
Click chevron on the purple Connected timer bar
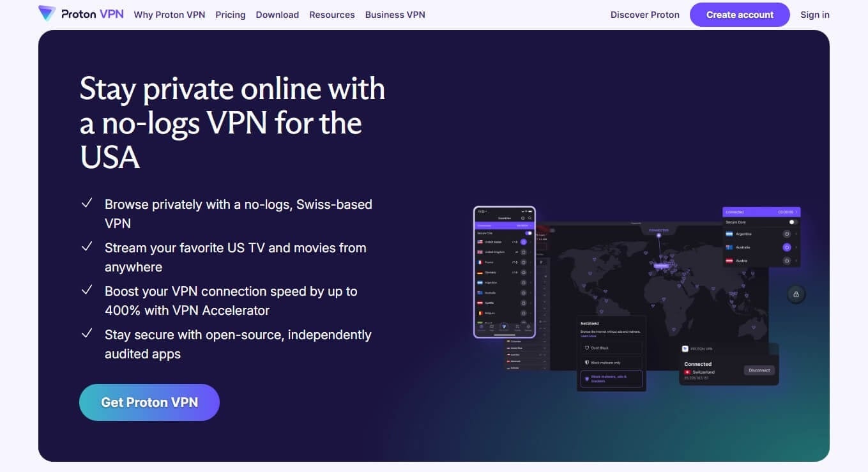tap(796, 212)
